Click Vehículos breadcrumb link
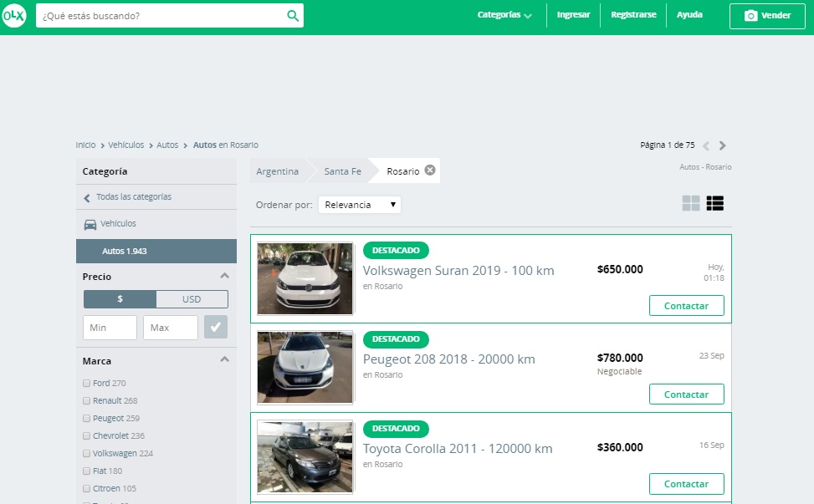This screenshot has width=814, height=504. click(126, 145)
